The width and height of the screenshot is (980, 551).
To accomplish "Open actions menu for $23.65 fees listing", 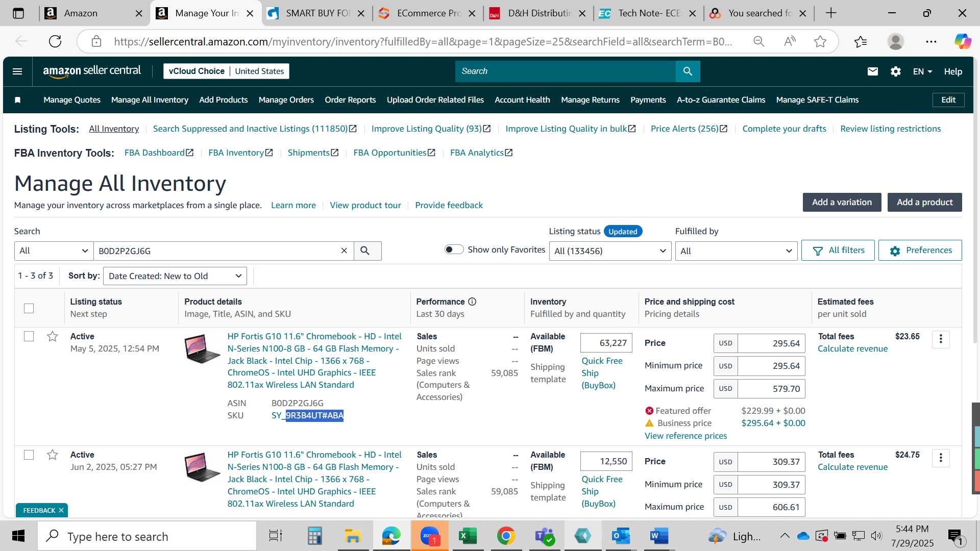I will (x=941, y=339).
